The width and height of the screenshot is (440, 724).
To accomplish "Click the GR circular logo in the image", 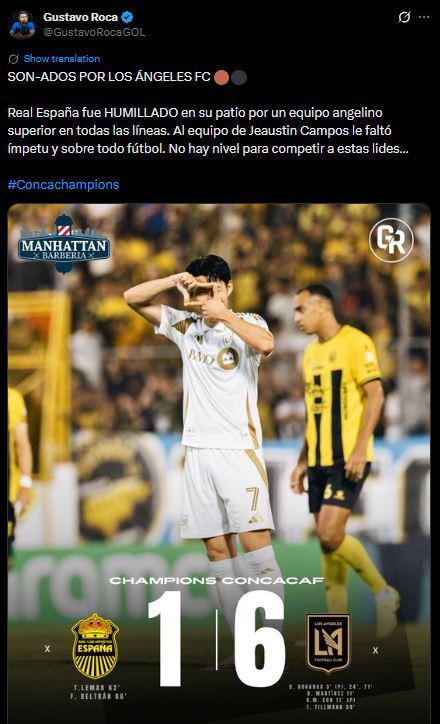I will point(391,240).
